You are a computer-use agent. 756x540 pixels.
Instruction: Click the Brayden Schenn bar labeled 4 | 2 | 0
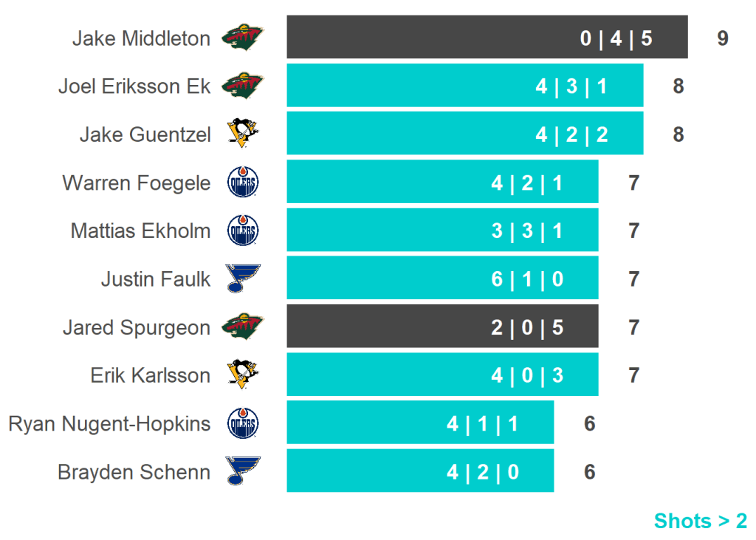(420, 471)
